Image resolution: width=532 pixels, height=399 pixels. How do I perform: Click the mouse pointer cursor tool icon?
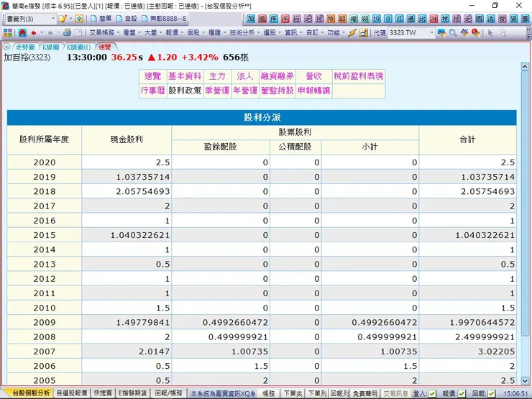[490, 33]
